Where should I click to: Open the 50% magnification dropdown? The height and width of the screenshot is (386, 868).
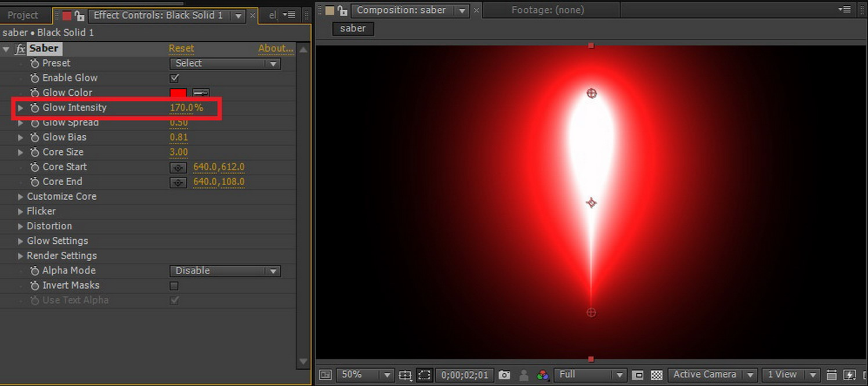tap(365, 375)
